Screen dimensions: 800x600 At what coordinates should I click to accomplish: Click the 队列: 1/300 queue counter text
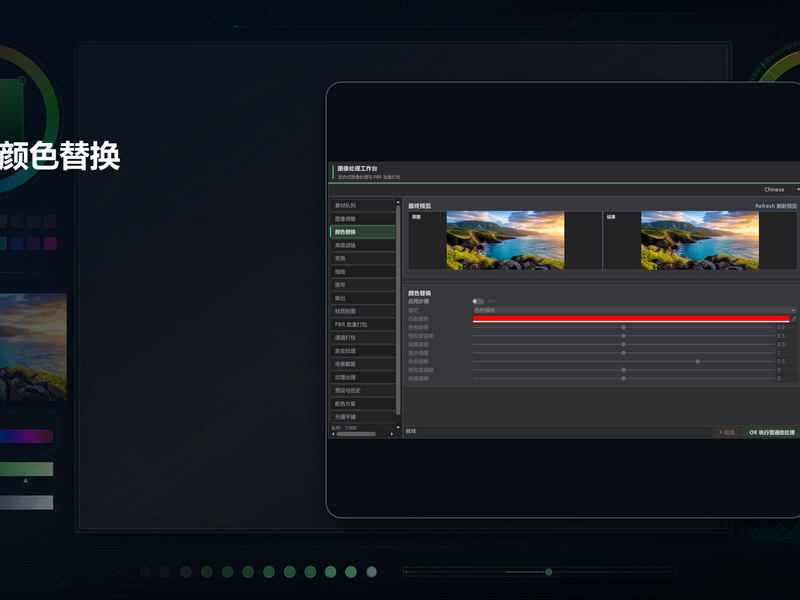tap(344, 428)
